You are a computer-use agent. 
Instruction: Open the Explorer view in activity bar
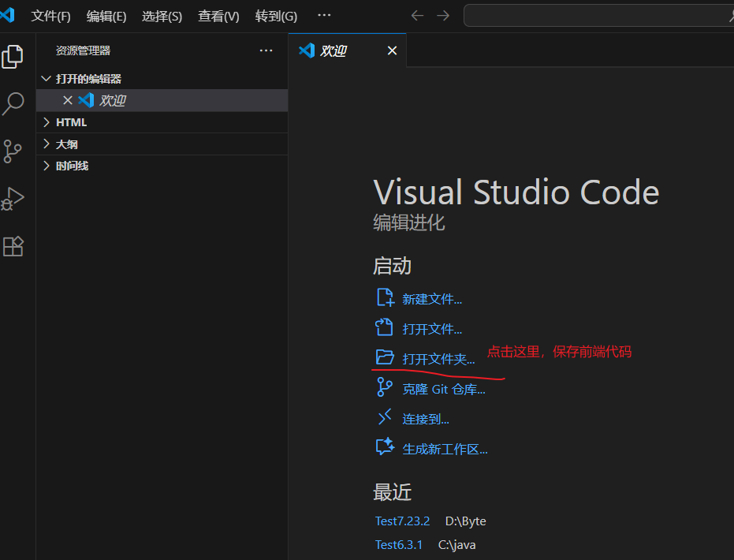13,57
